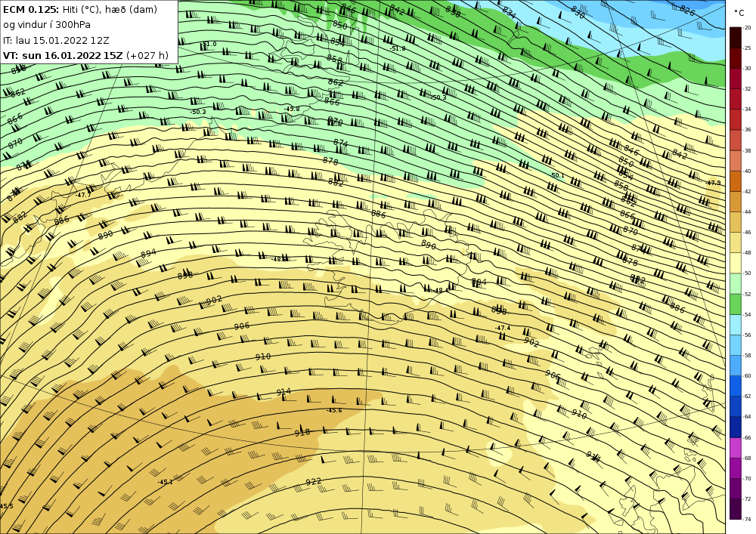Click the '-58' label on the color scale
This screenshot has width=756, height=534.
pyautogui.click(x=748, y=355)
